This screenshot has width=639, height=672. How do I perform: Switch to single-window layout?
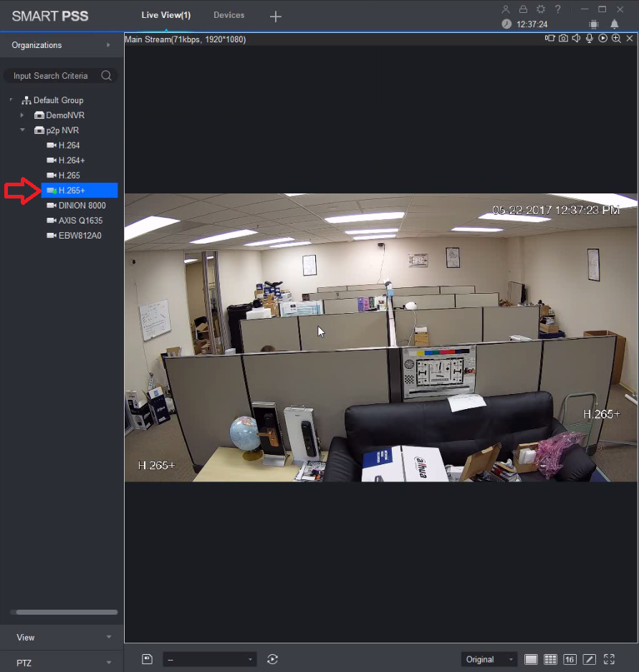click(x=531, y=659)
